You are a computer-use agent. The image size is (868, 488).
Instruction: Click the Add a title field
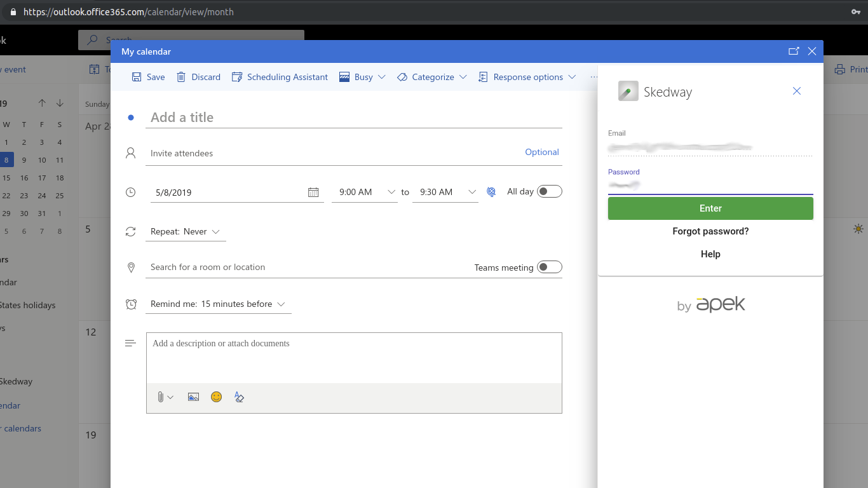(x=354, y=117)
